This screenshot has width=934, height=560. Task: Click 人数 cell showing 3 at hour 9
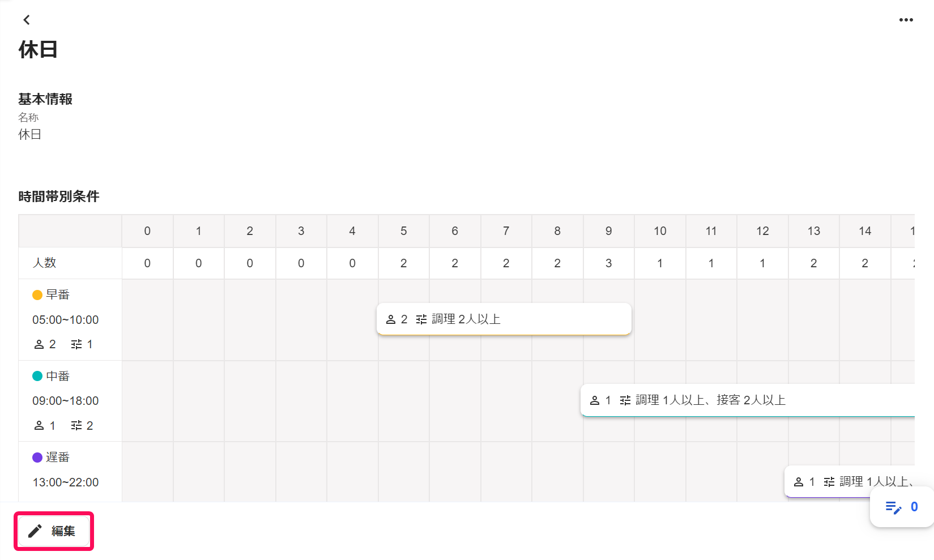point(608,263)
